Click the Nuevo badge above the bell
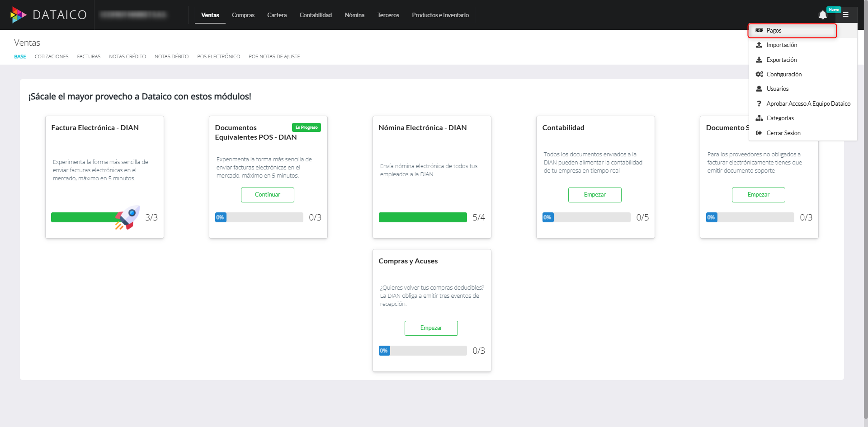Viewport: 868px width, 427px height. tap(833, 9)
